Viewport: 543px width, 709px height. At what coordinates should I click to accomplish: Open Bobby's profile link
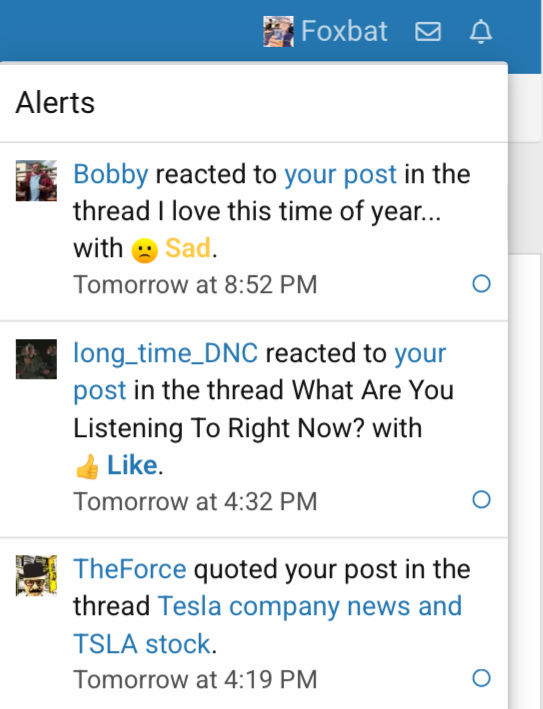click(111, 174)
